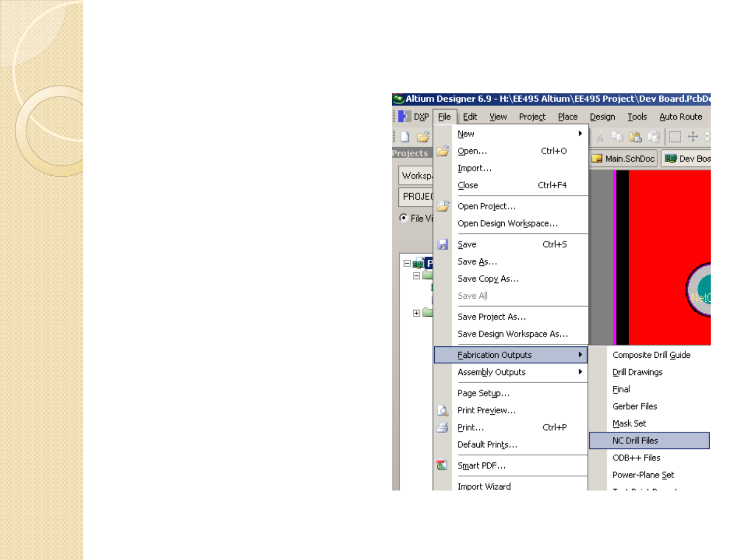This screenshot has width=747, height=560.
Task: Open the Assembly Outputs submenu
Action: coord(511,372)
